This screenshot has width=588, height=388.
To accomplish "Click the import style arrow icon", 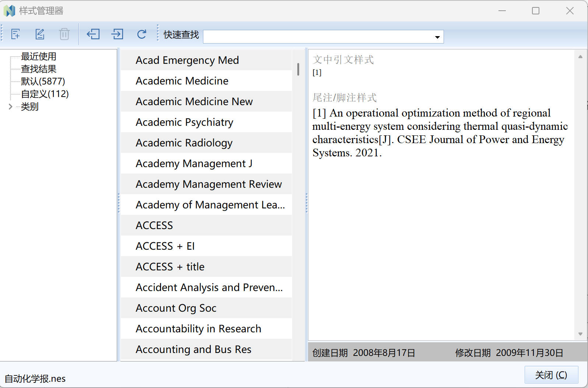I will [x=93, y=34].
